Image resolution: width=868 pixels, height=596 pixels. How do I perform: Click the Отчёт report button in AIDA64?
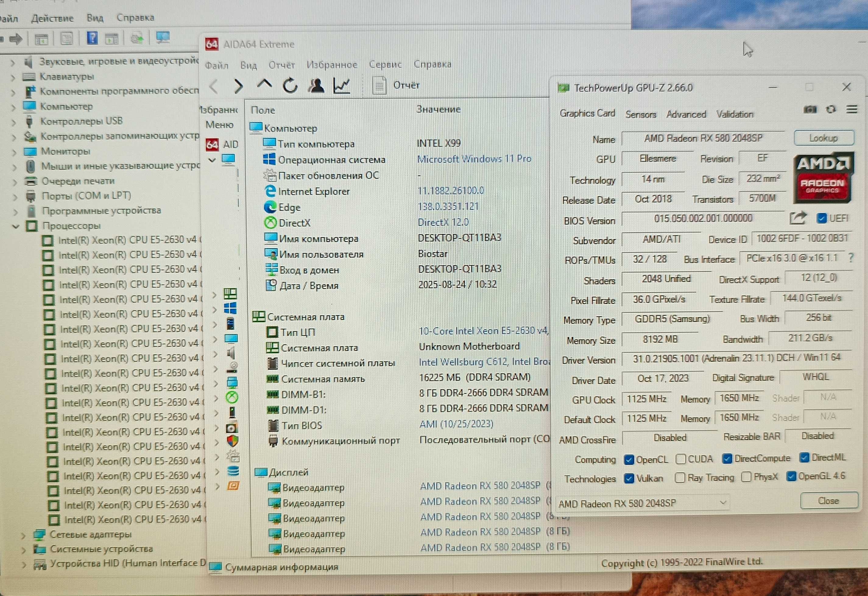(x=396, y=86)
